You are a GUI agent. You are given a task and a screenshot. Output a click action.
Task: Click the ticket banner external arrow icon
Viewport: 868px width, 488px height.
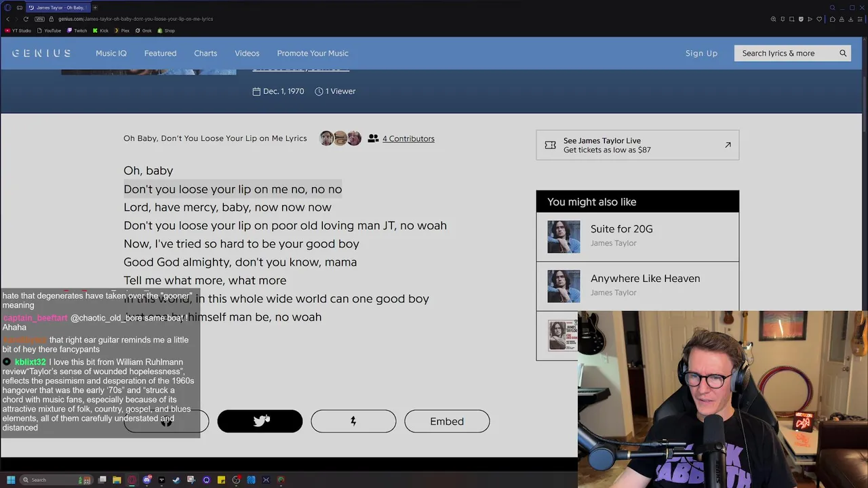click(x=728, y=144)
